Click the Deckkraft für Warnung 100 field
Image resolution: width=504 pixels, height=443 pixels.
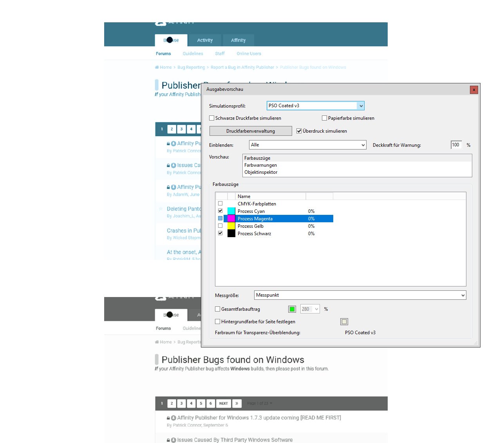[x=456, y=145]
